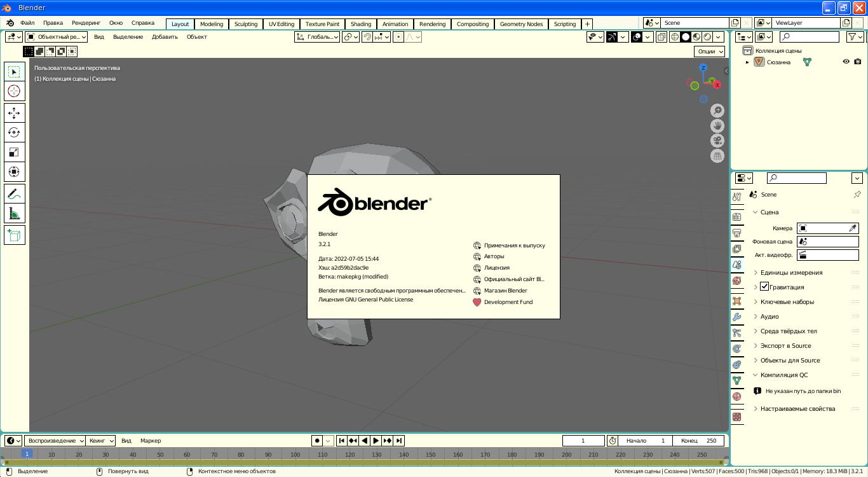Switch to rendered viewport shading

click(707, 37)
